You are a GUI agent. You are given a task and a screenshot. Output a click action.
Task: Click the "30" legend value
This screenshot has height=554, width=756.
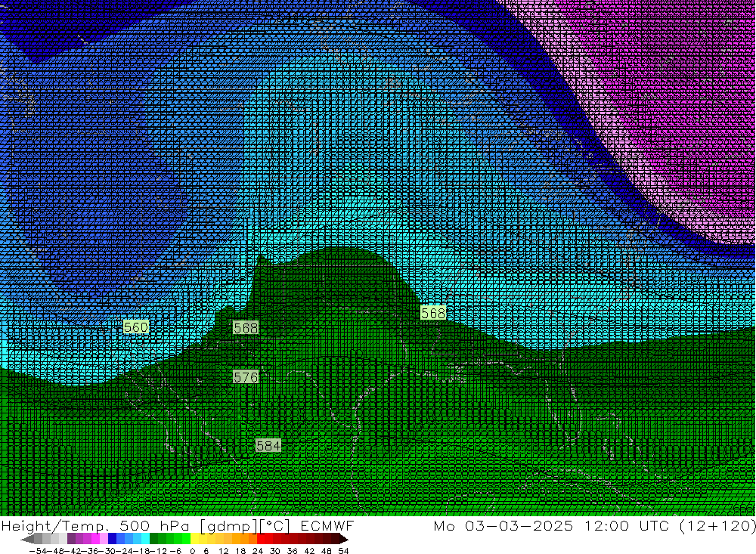click(x=275, y=551)
